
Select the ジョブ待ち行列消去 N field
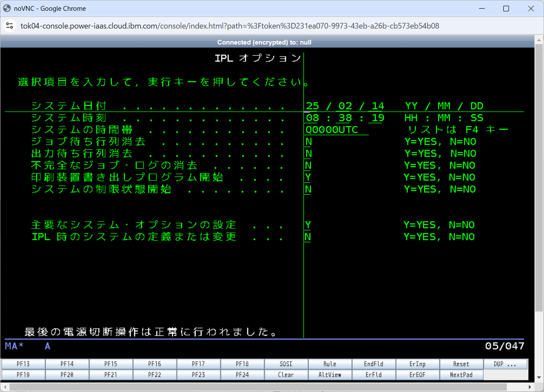pos(308,141)
